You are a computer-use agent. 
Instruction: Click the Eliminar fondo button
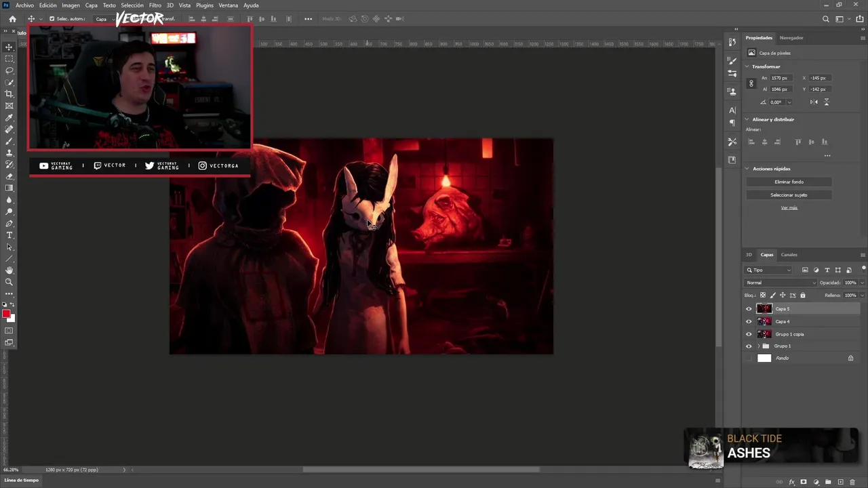(789, 182)
